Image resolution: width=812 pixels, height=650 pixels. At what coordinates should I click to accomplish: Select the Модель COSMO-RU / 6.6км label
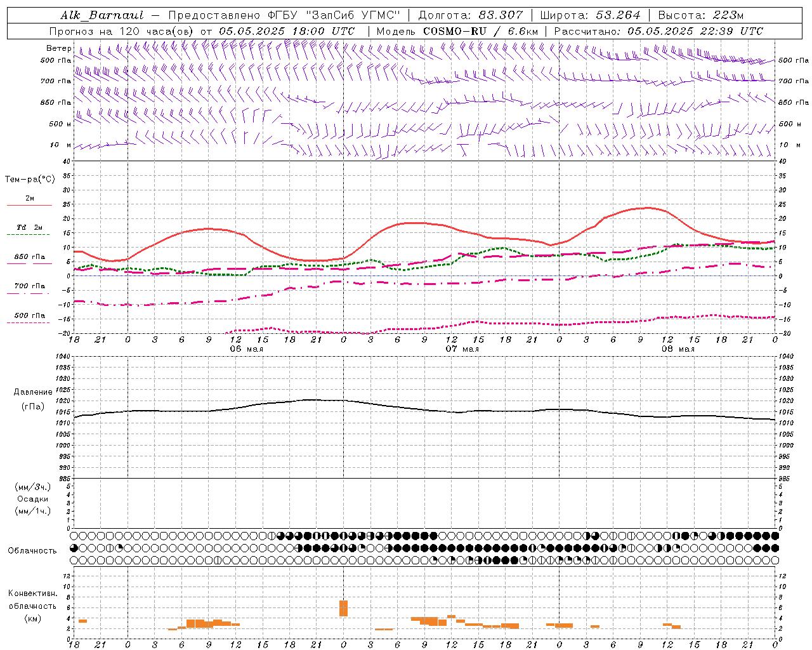[x=457, y=31]
